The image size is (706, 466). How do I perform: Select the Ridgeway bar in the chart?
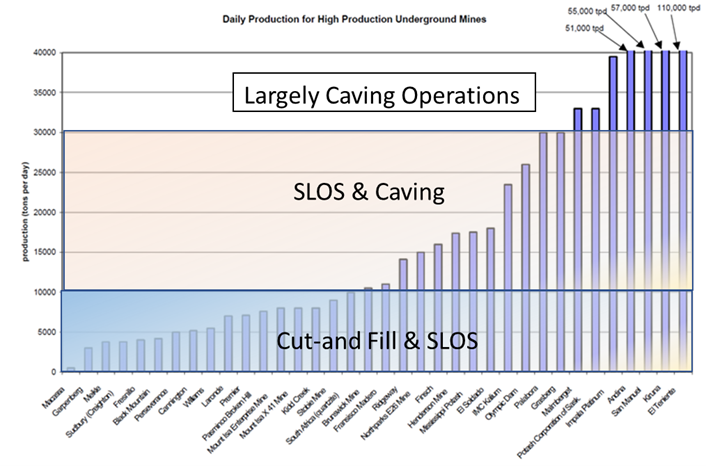click(x=403, y=315)
